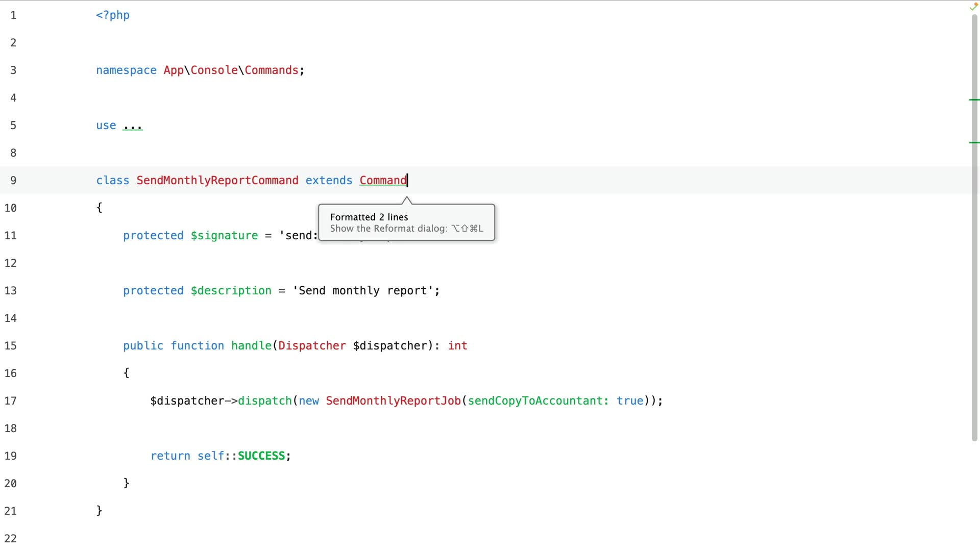This screenshot has height=551, width=980.
Task: Click the lower green marker in the error stripe
Action: 974,142
